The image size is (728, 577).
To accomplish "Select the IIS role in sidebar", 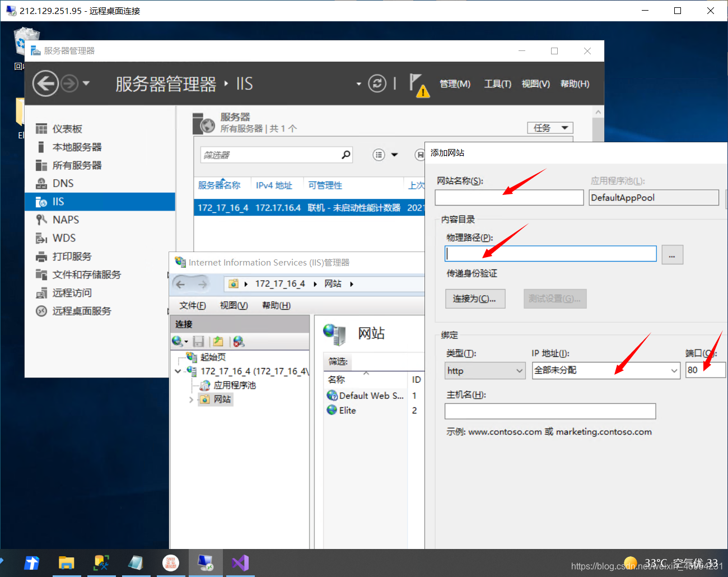I will pyautogui.click(x=100, y=202).
